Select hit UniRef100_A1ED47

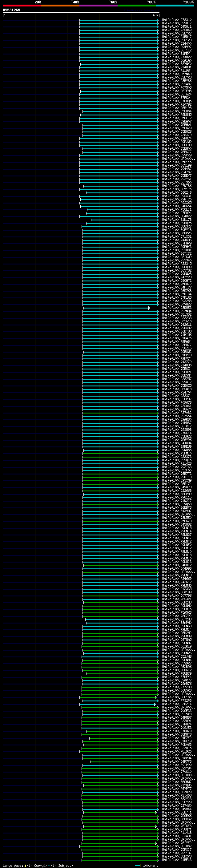(177, 37)
